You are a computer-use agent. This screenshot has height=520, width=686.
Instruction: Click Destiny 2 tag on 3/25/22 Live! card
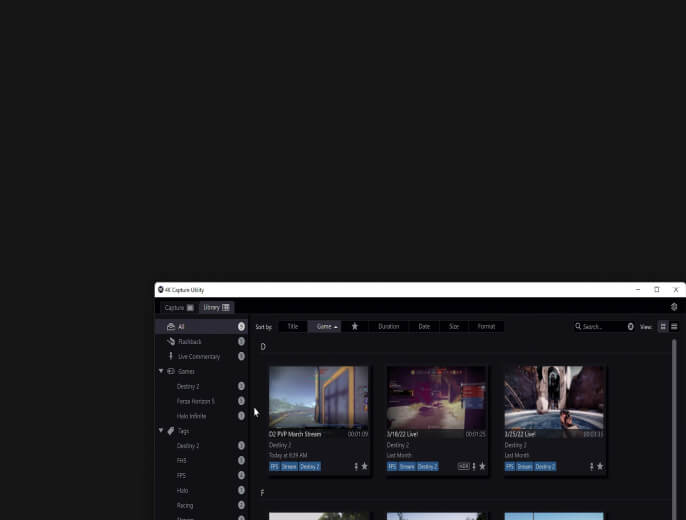tap(545, 467)
